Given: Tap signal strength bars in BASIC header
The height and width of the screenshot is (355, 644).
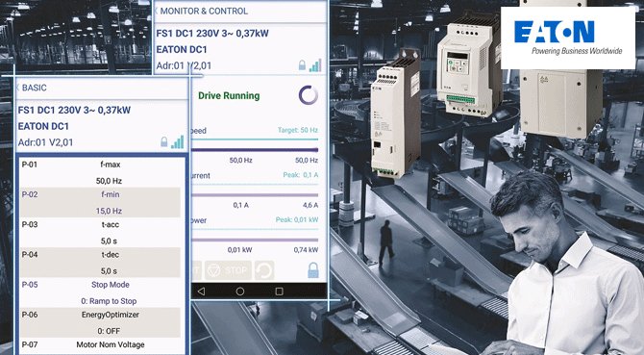Looking at the screenshot, I should 178,142.
